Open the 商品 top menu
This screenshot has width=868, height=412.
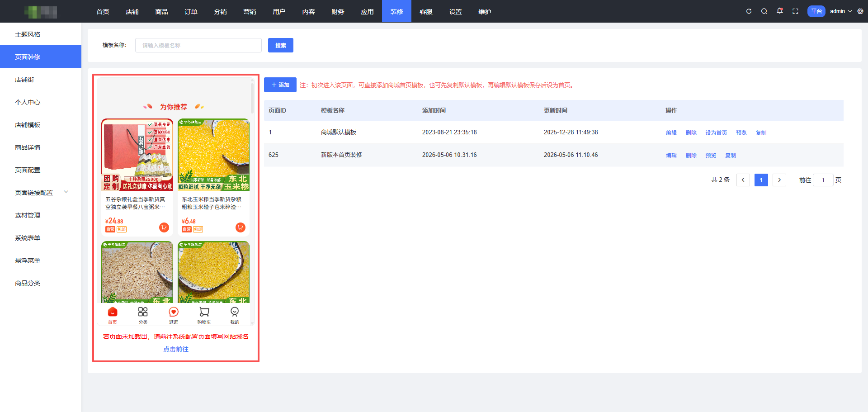pos(162,11)
